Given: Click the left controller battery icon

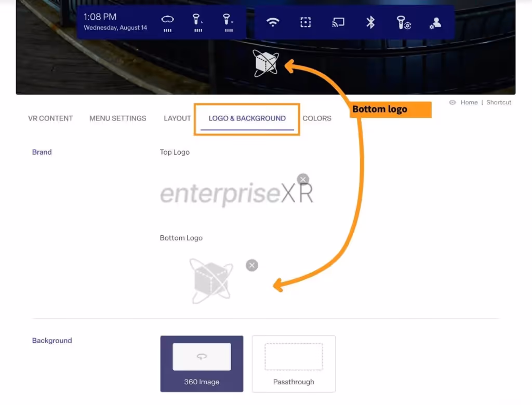Looking at the screenshot, I should [x=197, y=22].
